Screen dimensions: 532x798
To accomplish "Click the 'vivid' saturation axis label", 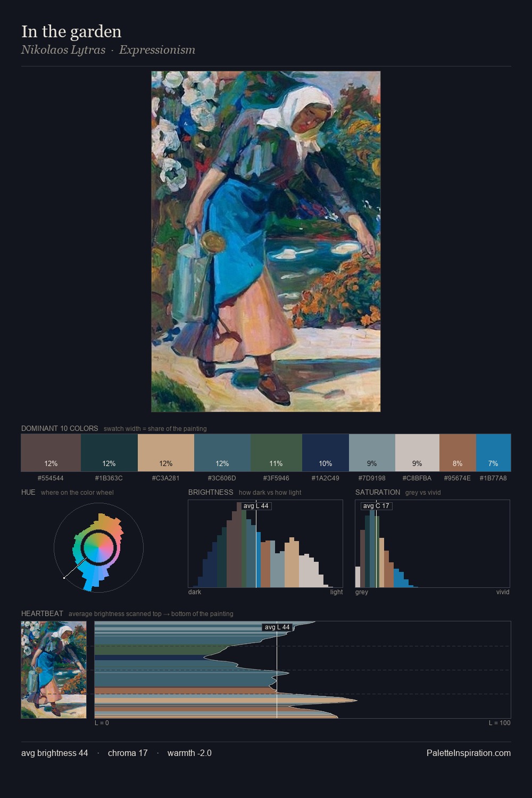I will 503,592.
